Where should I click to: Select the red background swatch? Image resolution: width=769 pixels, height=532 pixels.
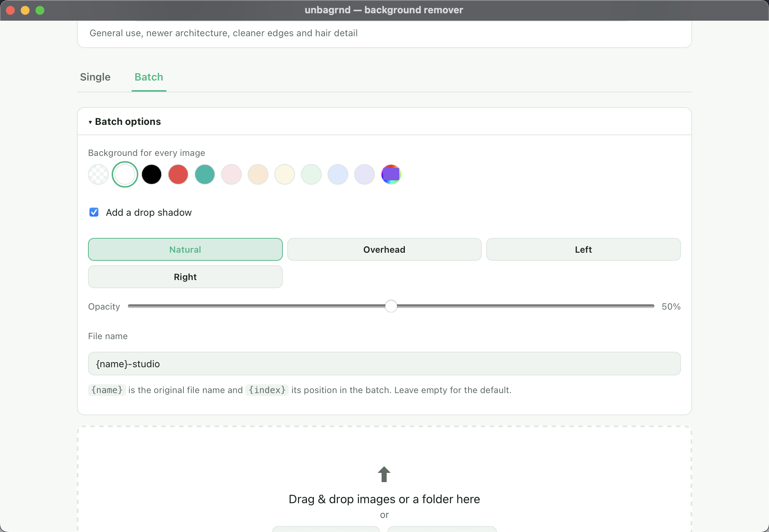[178, 174]
